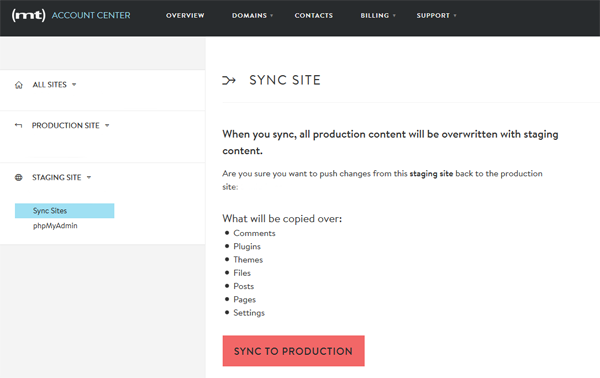Expand the Production Site dropdown arrow
Viewport: 600px width, 378px height.
pyautogui.click(x=107, y=125)
